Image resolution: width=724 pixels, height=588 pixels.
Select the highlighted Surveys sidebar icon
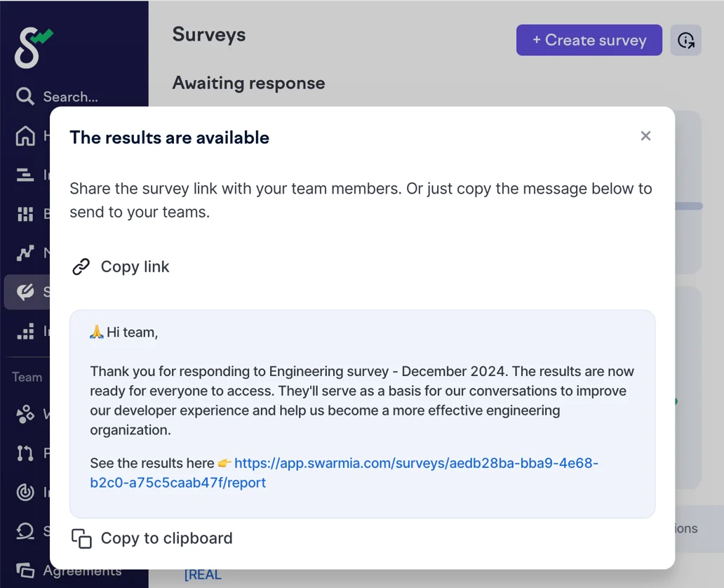(x=25, y=292)
